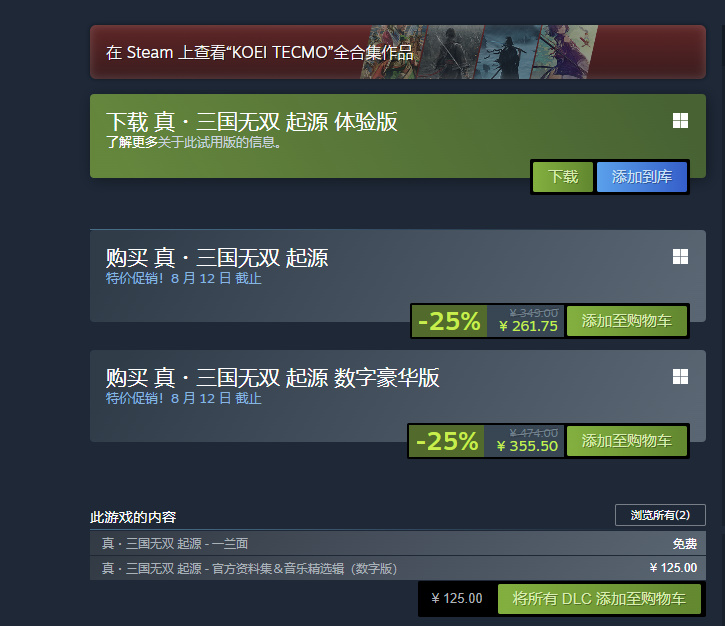
Task: Click game artwork thumbnails in franchise banner
Action: pyautogui.click(x=479, y=52)
